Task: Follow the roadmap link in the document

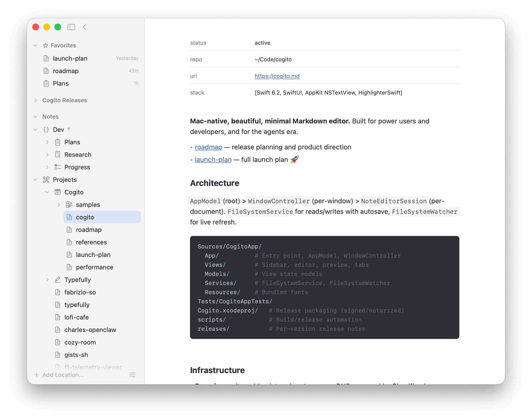Action: pos(209,147)
